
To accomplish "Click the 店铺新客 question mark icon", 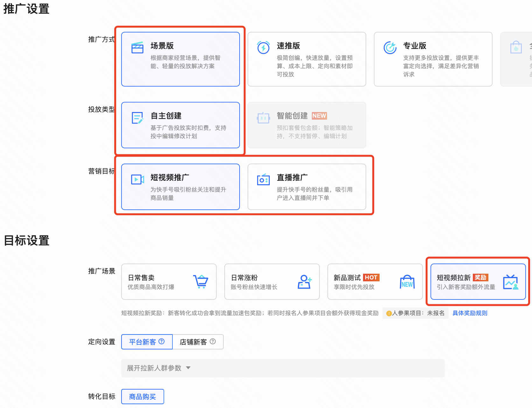I will [x=212, y=341].
